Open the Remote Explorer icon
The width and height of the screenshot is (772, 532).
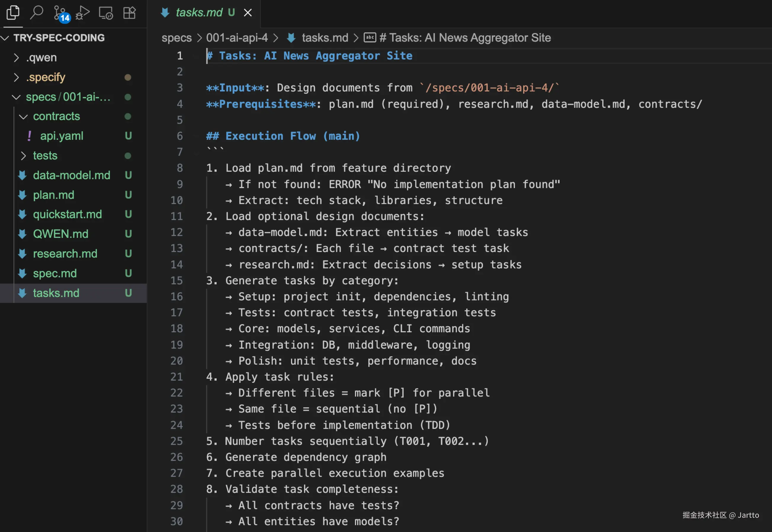coord(106,13)
